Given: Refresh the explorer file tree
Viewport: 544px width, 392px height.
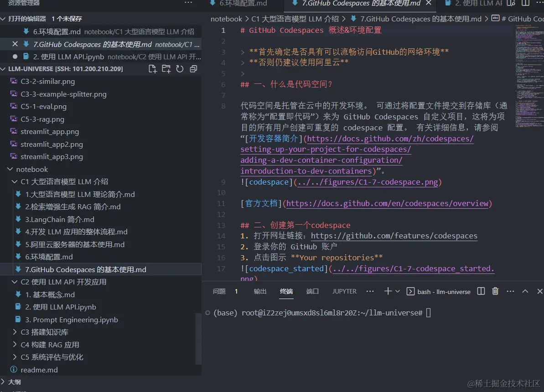Looking at the screenshot, I should pos(180,69).
